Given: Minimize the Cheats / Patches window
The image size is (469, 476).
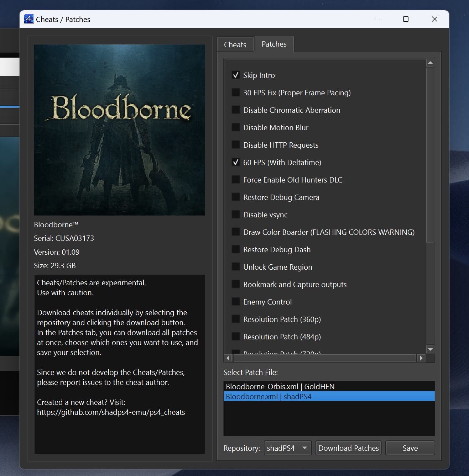Looking at the screenshot, I should pos(377,19).
